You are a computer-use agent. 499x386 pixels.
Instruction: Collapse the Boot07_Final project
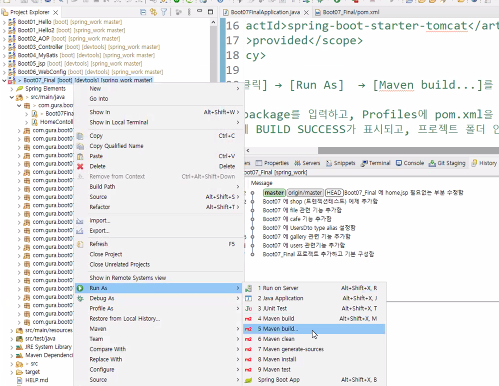[x=4, y=80]
